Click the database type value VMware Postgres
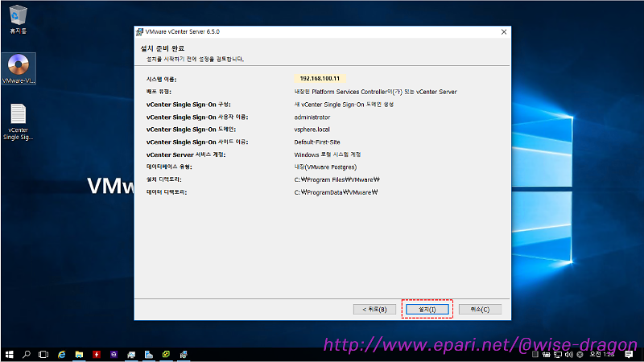Image resolution: width=644 pixels, height=362 pixels. 325,167
